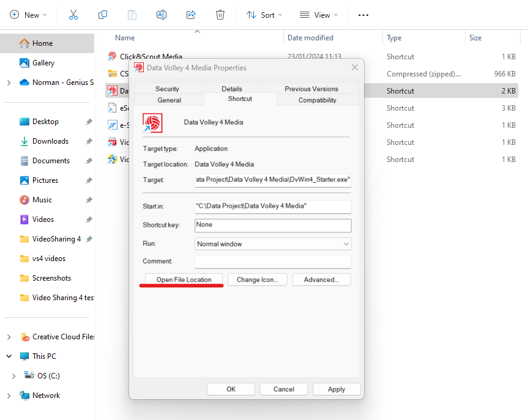The height and width of the screenshot is (420, 528).
Task: Click the Click&Scout Media shortcut icon
Action: 112,56
